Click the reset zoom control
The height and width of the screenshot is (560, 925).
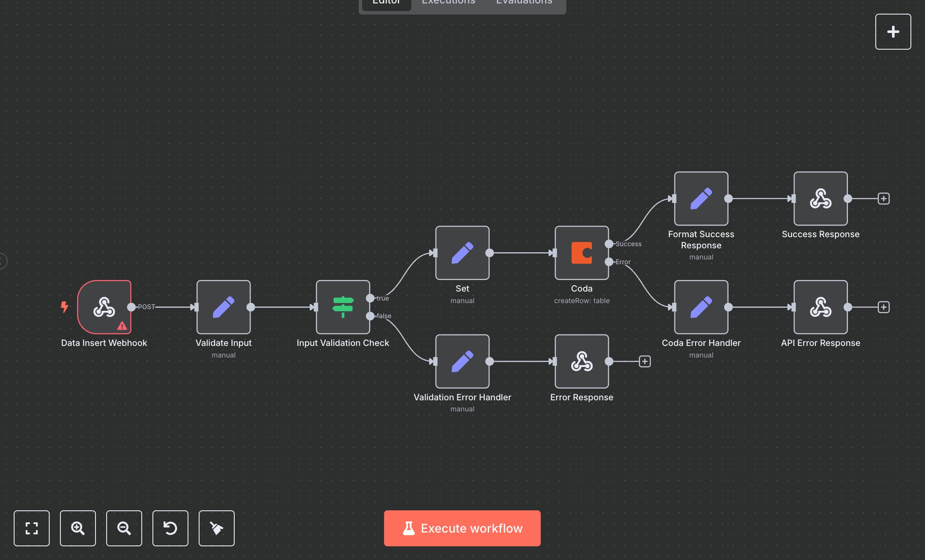click(x=170, y=528)
